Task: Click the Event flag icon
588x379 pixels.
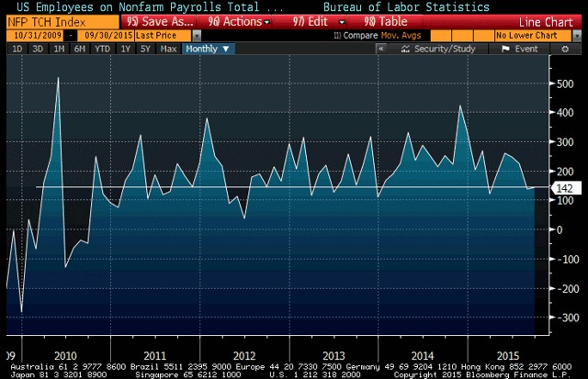Action: 505,49
